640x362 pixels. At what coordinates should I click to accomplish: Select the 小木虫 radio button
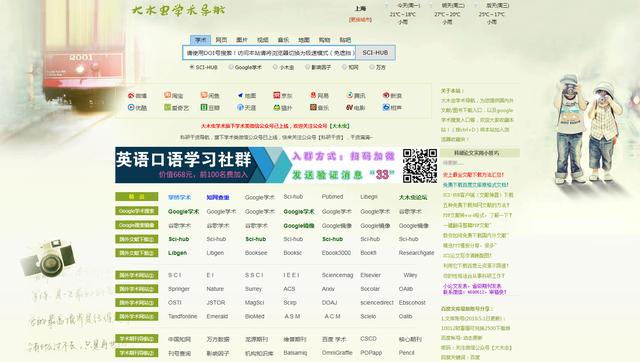275,67
